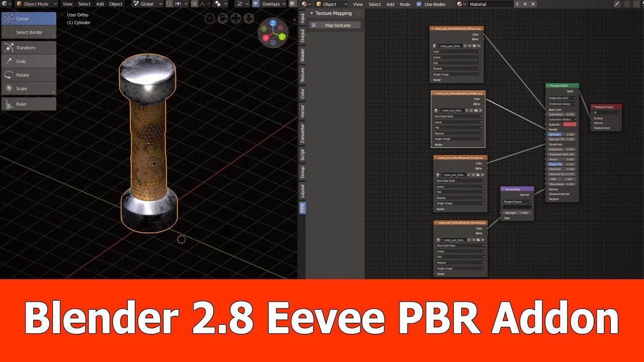Adjust the Specular slider on Principled BSDF

point(562,134)
